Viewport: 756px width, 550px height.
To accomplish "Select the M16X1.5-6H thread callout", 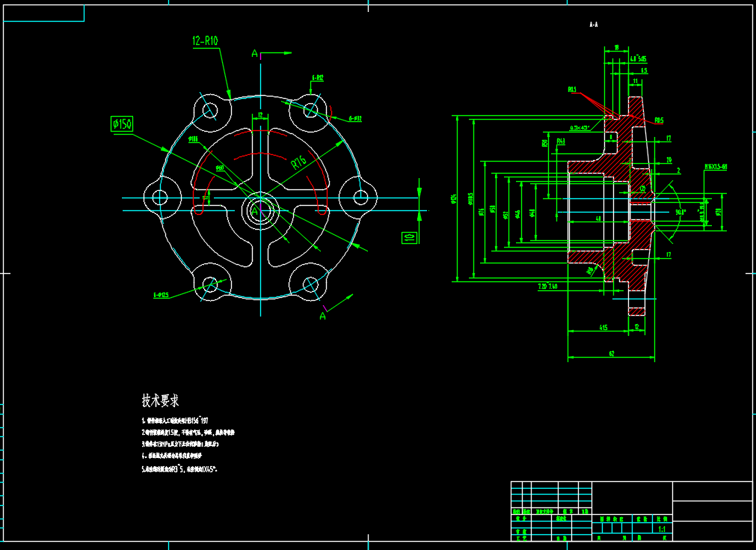I will [715, 167].
